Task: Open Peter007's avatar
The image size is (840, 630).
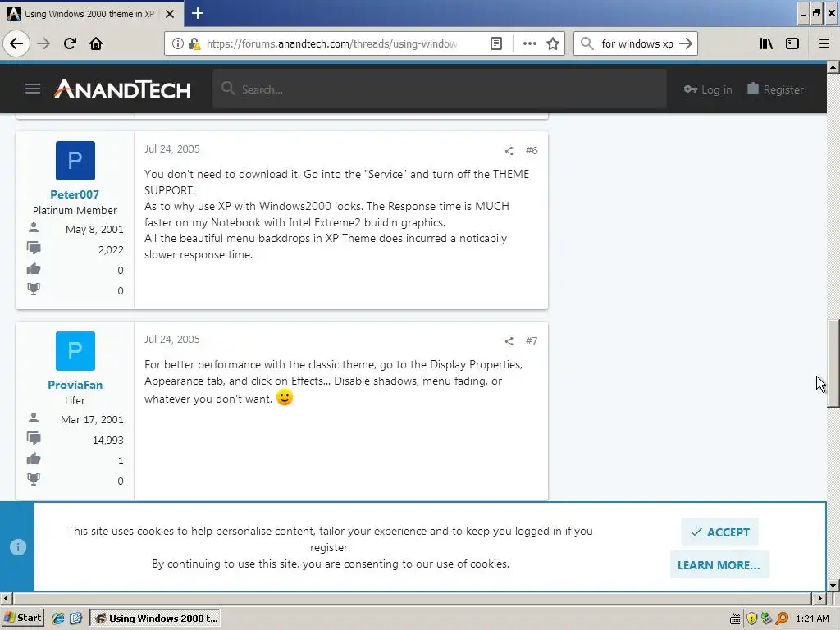Action: tap(75, 161)
